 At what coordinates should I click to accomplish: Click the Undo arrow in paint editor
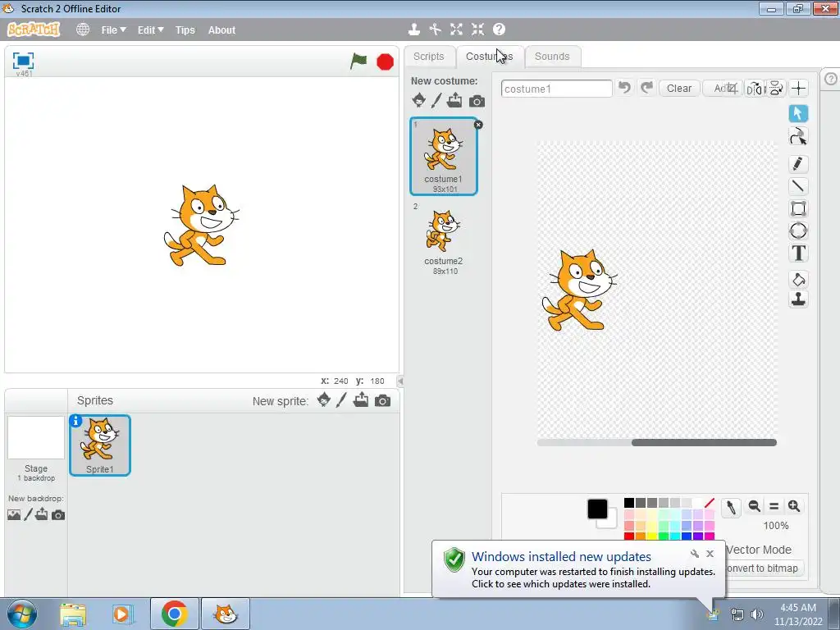pyautogui.click(x=624, y=88)
